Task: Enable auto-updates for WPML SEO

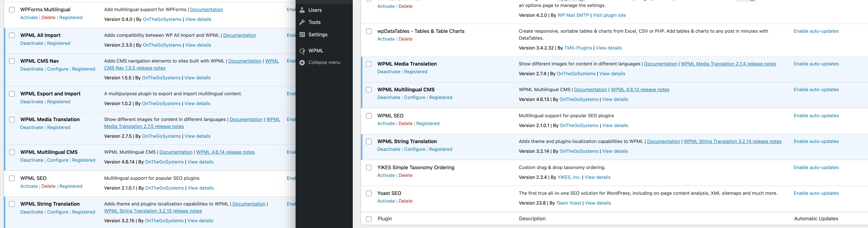Action: click(x=816, y=116)
